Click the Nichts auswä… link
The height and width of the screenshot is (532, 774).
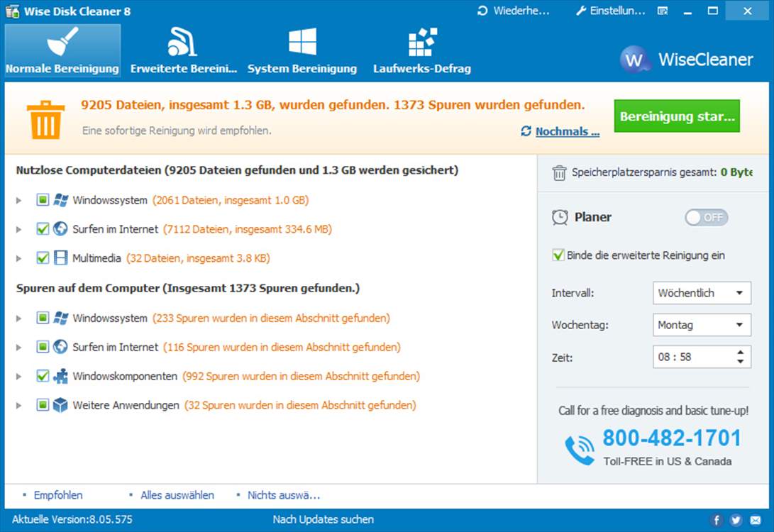pos(284,495)
